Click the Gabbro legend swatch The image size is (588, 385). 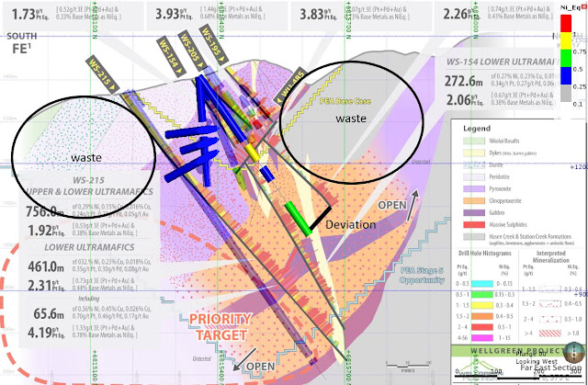click(x=474, y=212)
